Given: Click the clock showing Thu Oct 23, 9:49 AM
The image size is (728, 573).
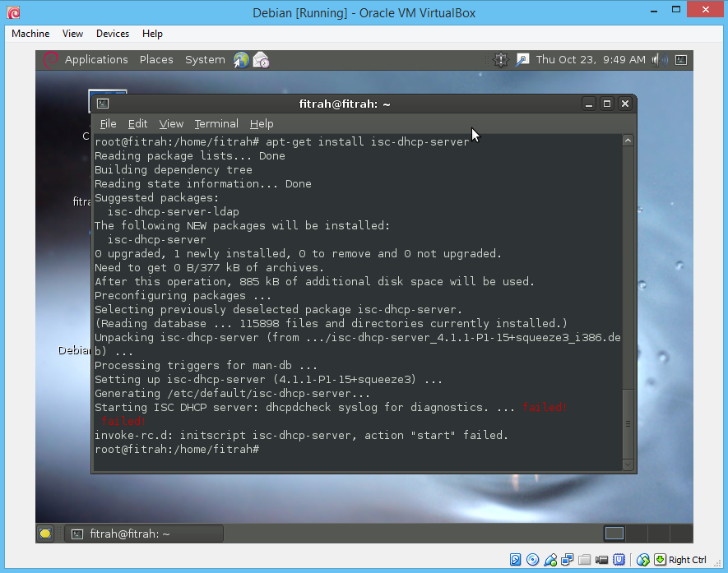Looking at the screenshot, I should 591,60.
